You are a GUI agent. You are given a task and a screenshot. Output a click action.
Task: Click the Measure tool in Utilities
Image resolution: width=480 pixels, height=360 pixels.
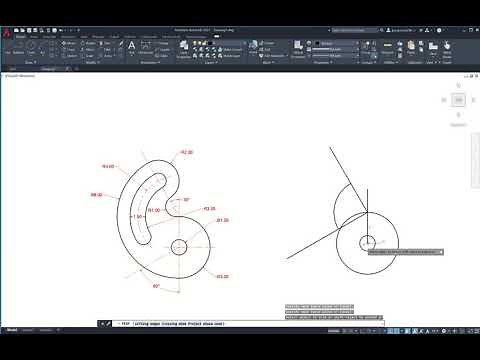pos(387,47)
